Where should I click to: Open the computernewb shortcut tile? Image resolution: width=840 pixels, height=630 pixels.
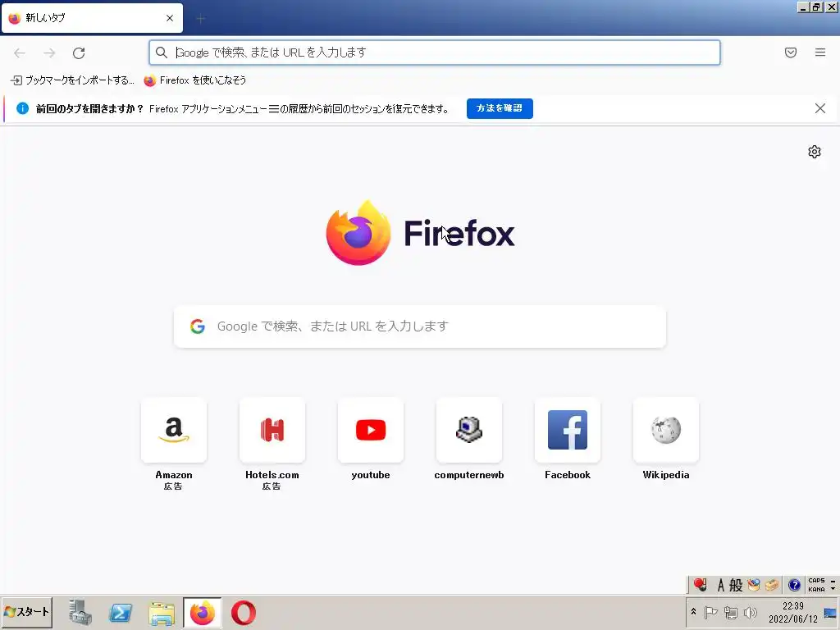click(x=468, y=430)
